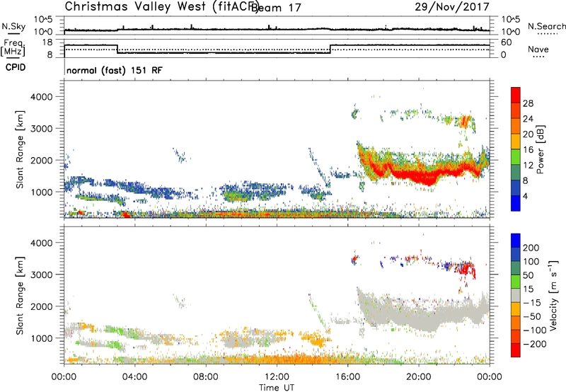Select the normal (fast) 151 RF text

[x=115, y=70]
